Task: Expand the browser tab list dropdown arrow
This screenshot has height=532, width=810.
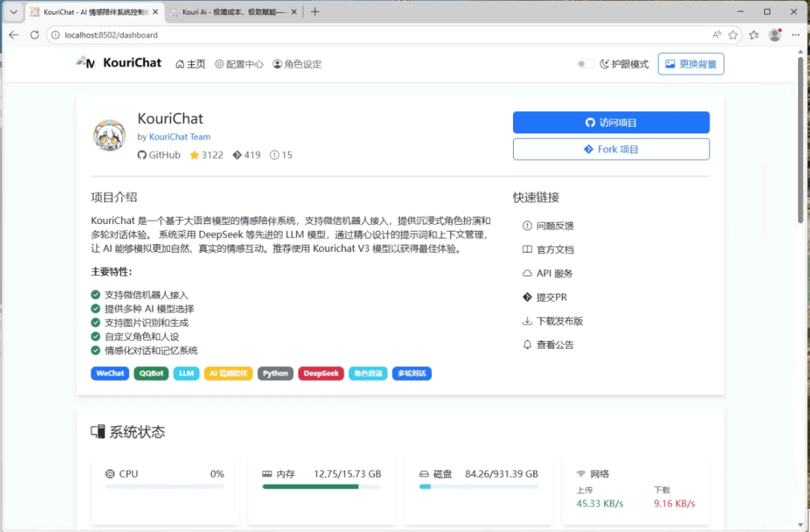Action: point(13,12)
